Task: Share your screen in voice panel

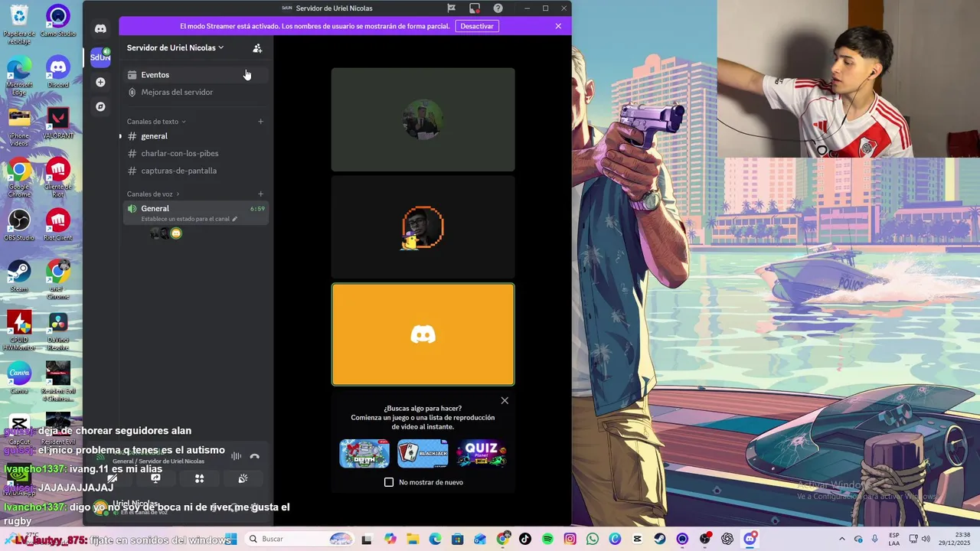Action: [155, 478]
